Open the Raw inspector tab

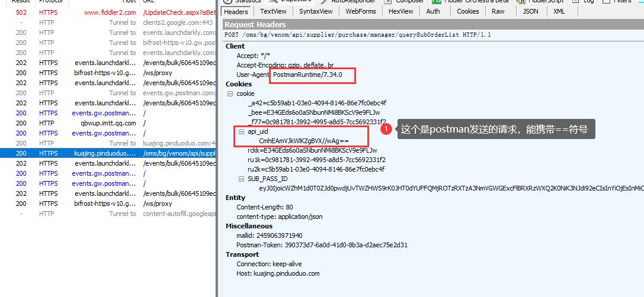[498, 11]
